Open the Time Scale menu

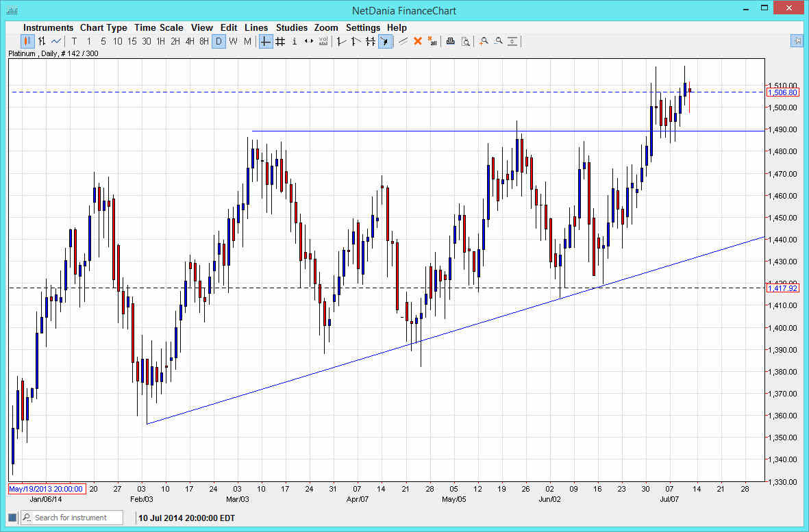(x=158, y=28)
